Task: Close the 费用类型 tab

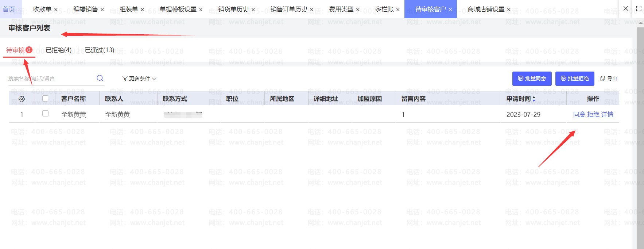Action: pos(358,9)
